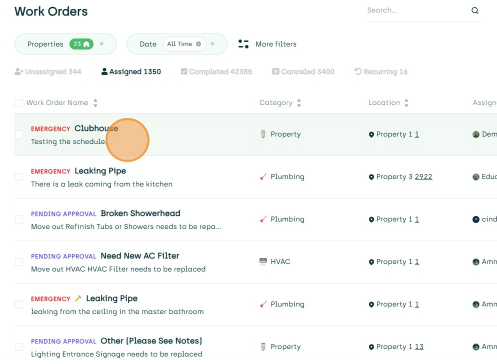
Task: Sort the Location column
Action: (x=406, y=103)
